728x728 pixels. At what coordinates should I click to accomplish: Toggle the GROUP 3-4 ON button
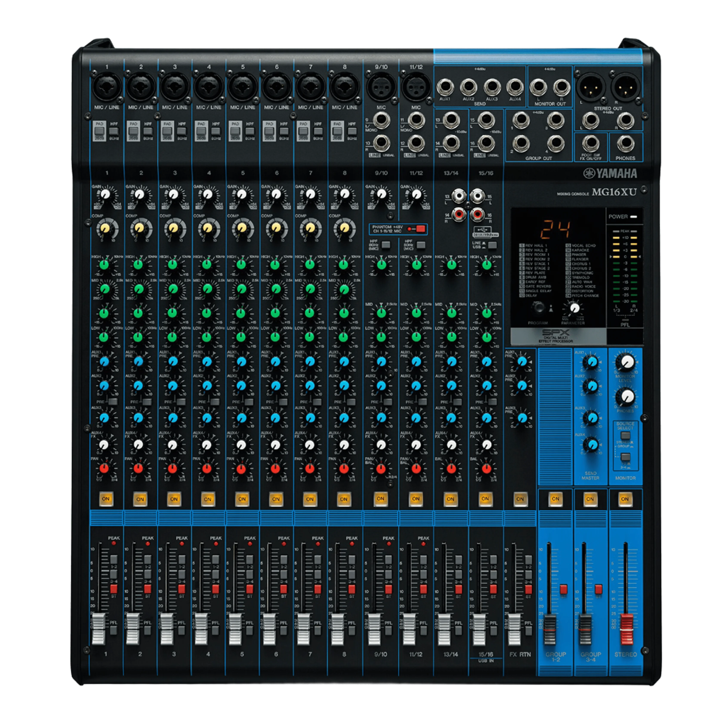pos(590,499)
